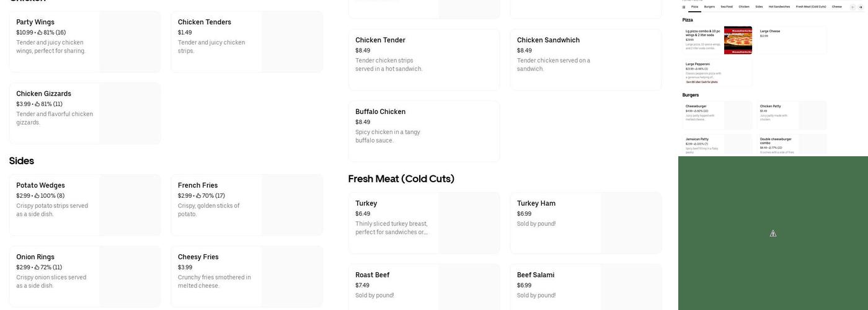Viewport: 868px width, 310px height.
Task: Select the Cheesy Fries item card
Action: (x=246, y=277)
